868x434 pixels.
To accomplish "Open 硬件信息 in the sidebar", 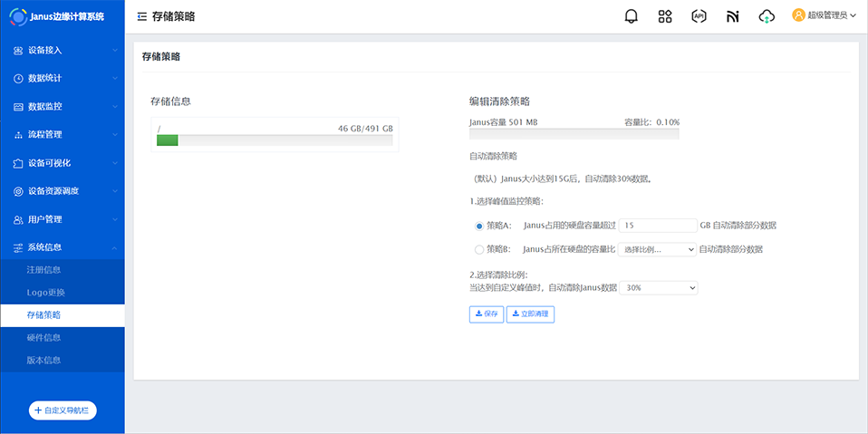I will click(44, 338).
